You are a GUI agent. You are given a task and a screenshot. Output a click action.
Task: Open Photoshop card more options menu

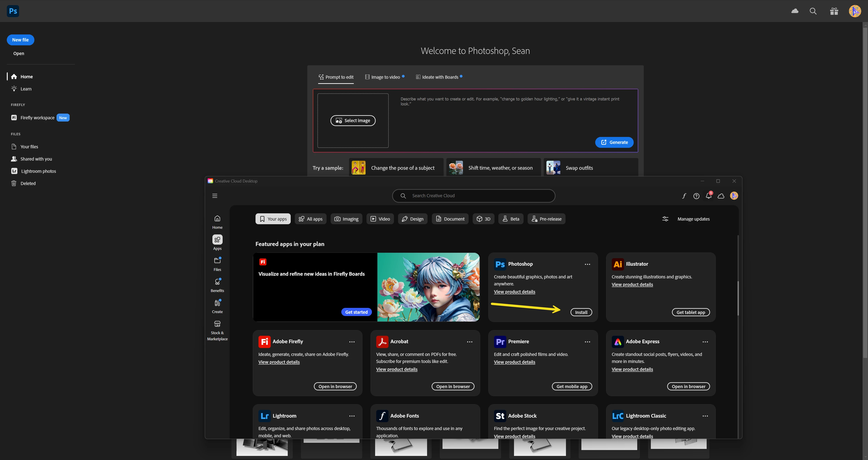tap(587, 264)
